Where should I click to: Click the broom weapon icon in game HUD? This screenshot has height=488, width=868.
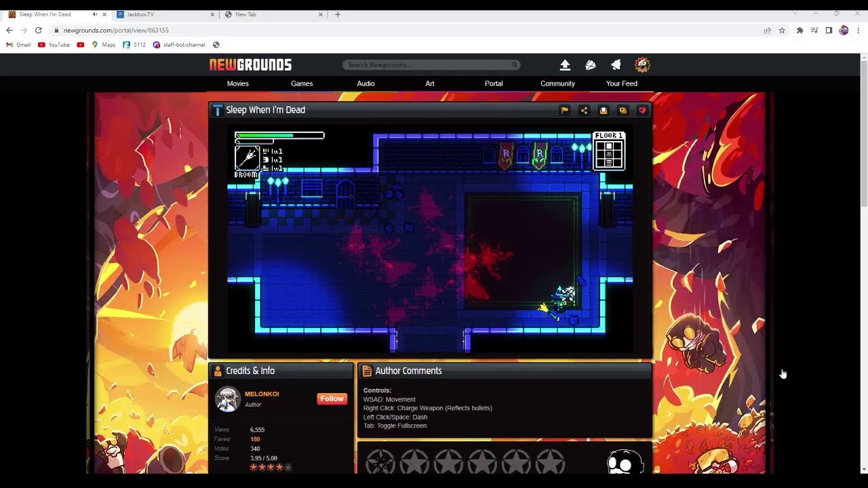[x=247, y=158]
